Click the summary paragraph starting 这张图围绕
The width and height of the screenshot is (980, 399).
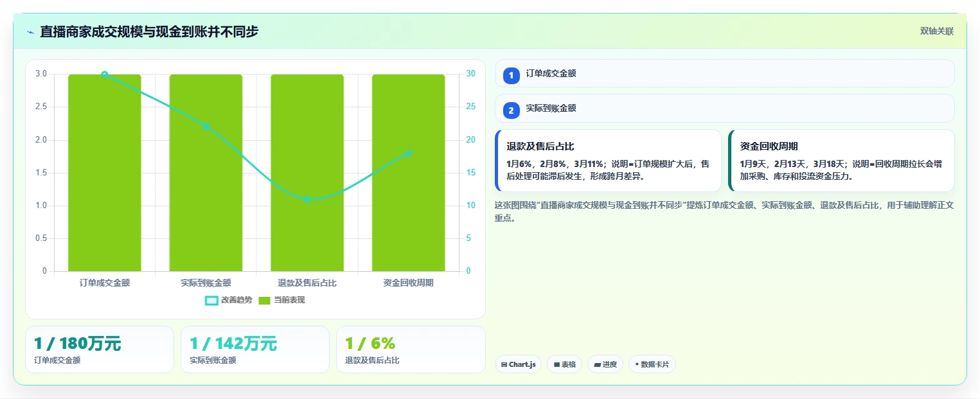click(x=724, y=211)
